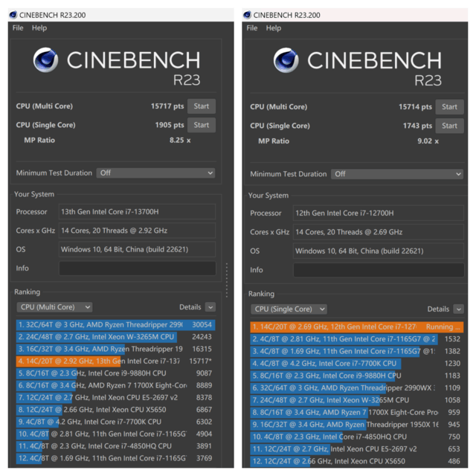Open the Help menu in the i7-12700H window

click(274, 28)
